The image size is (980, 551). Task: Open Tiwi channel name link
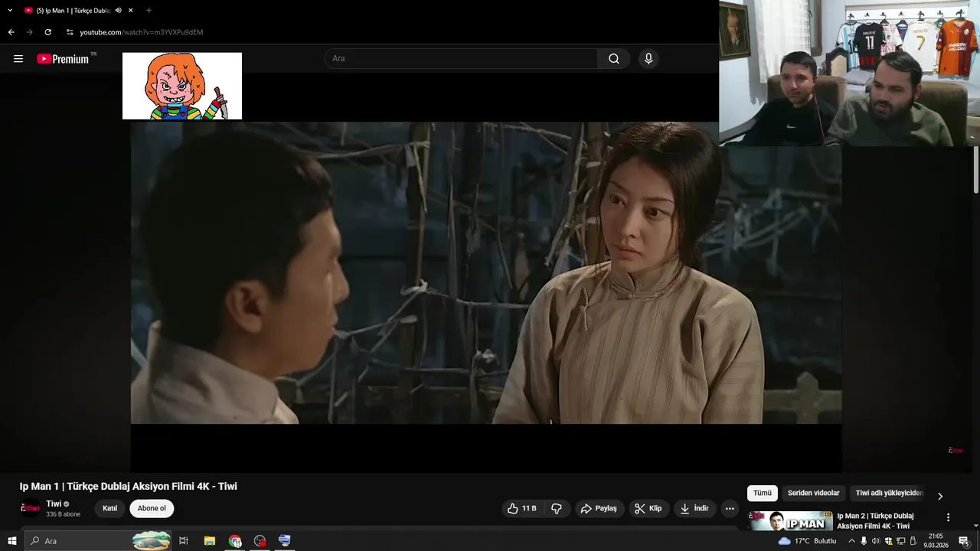tap(54, 504)
